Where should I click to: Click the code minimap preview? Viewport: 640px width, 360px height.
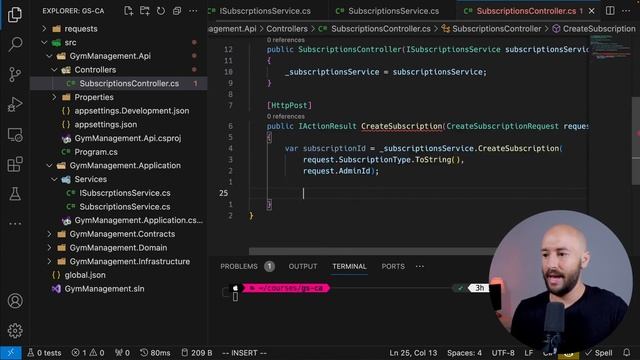tap(610, 47)
